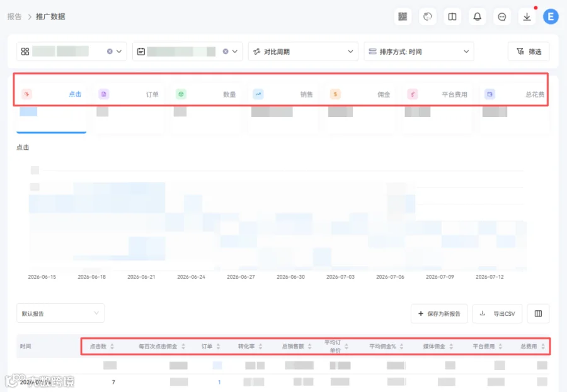
Task: Click the pink 点击 metric icon
Action: click(26, 94)
